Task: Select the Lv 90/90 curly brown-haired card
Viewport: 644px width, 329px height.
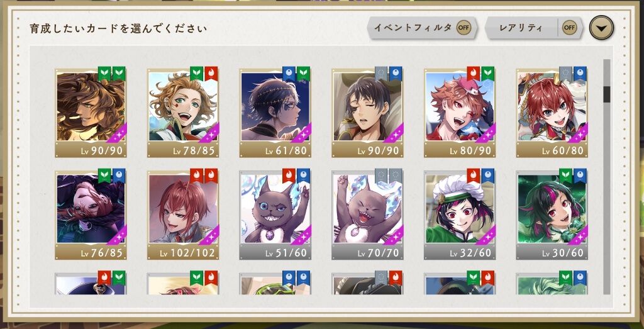Action: click(91, 113)
